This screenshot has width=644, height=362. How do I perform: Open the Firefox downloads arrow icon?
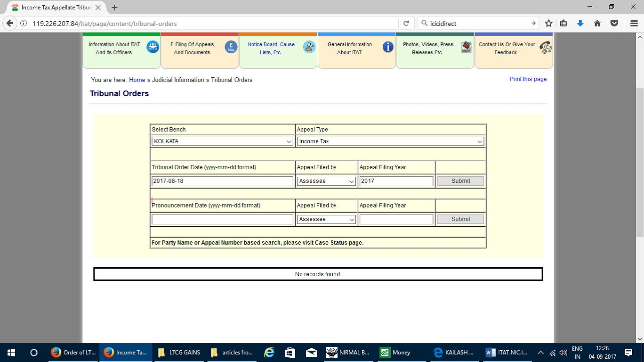580,23
